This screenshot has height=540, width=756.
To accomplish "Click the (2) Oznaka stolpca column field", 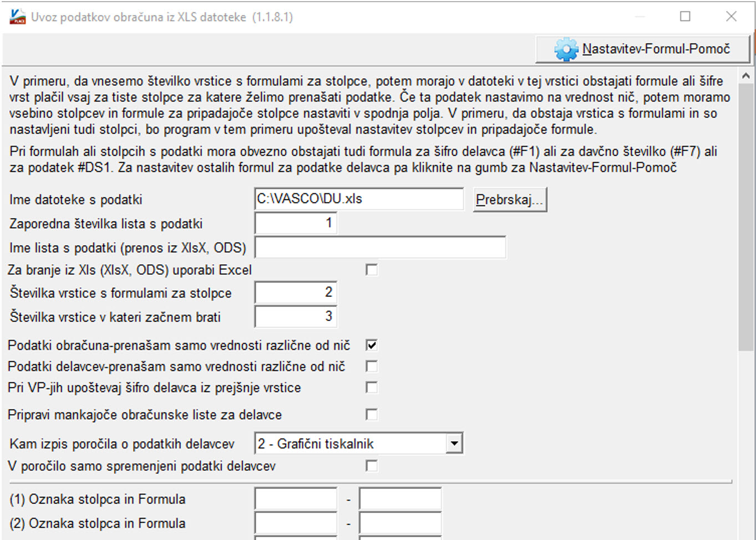I will pyautogui.click(x=296, y=523).
